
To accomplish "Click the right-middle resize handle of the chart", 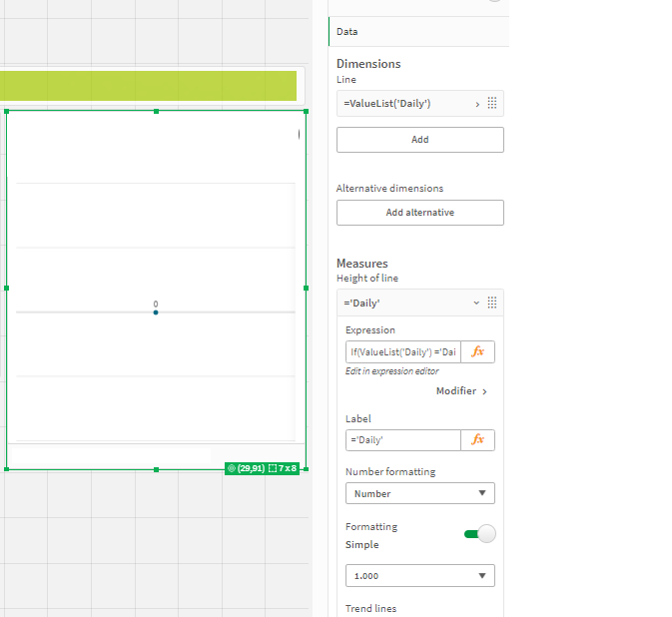I will pyautogui.click(x=306, y=288).
